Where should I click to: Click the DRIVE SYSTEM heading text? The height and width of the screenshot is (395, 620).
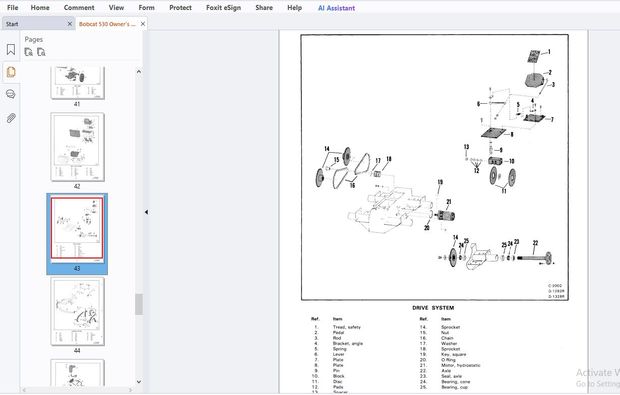point(433,308)
